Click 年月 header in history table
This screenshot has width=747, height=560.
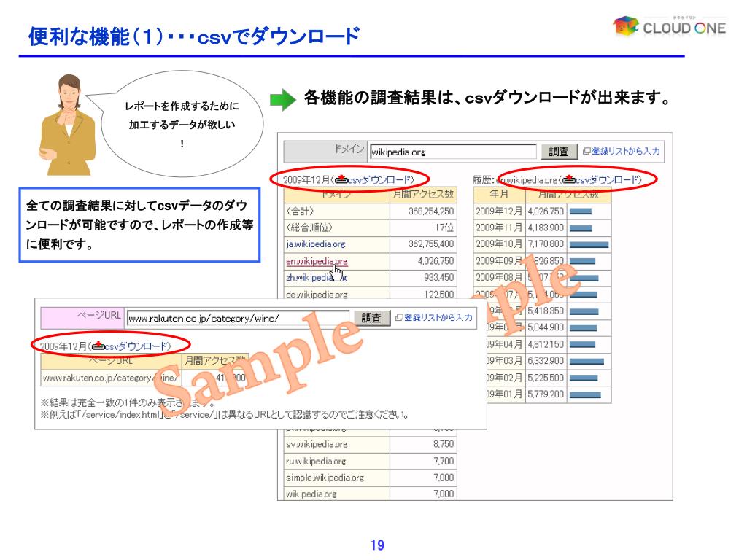click(x=499, y=194)
